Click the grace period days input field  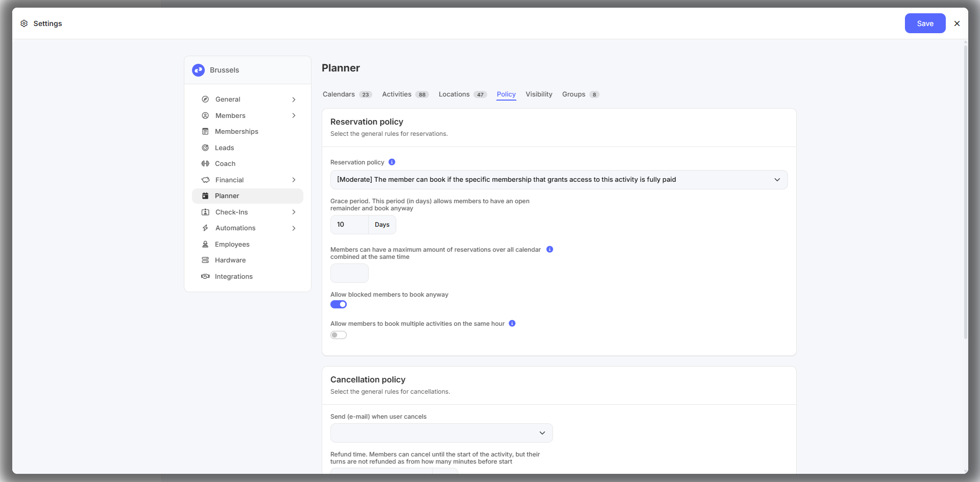coord(349,225)
